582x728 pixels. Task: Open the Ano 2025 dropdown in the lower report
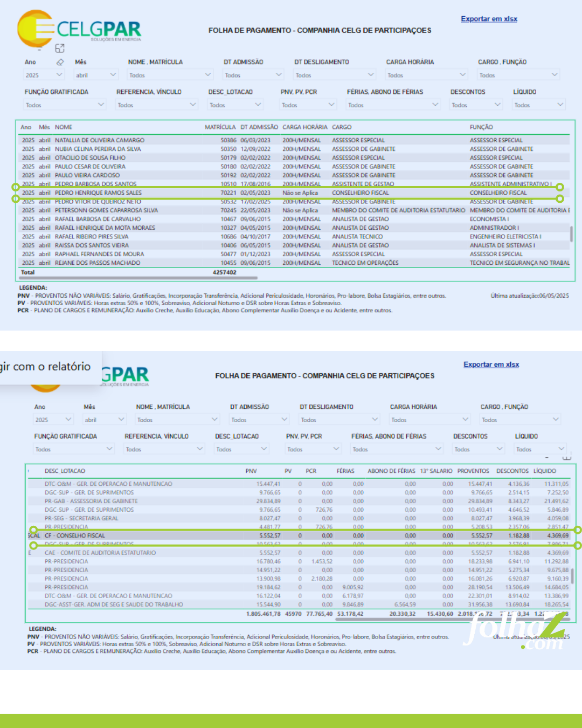[x=68, y=420]
